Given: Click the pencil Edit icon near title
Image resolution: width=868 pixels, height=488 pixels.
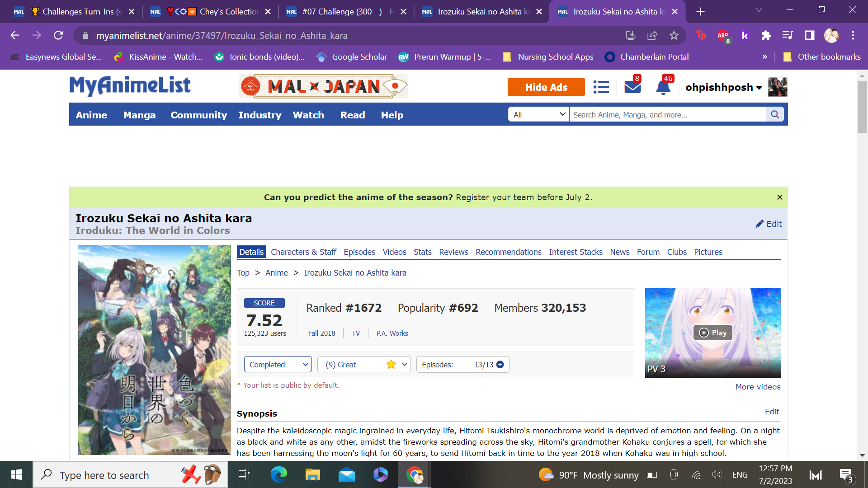Looking at the screenshot, I should pos(769,224).
